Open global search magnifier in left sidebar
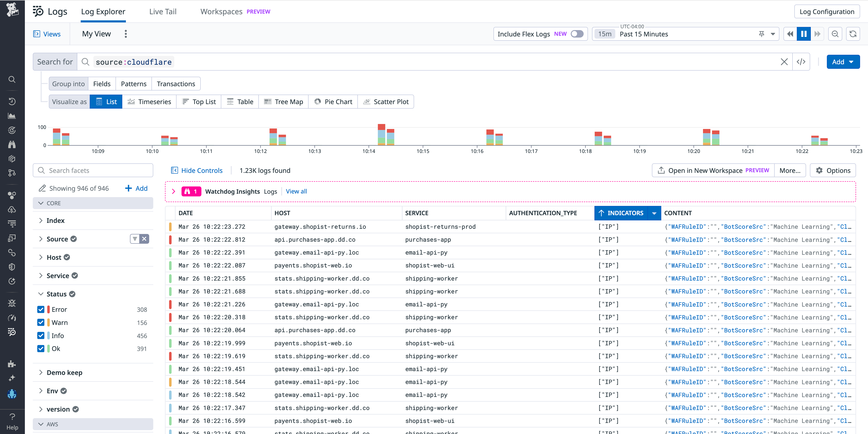The image size is (868, 434). [12, 80]
